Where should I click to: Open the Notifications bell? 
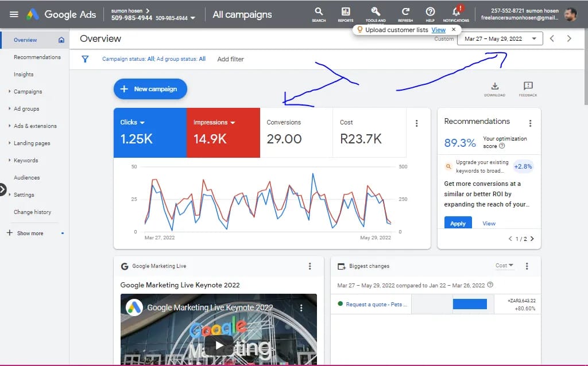pyautogui.click(x=457, y=12)
